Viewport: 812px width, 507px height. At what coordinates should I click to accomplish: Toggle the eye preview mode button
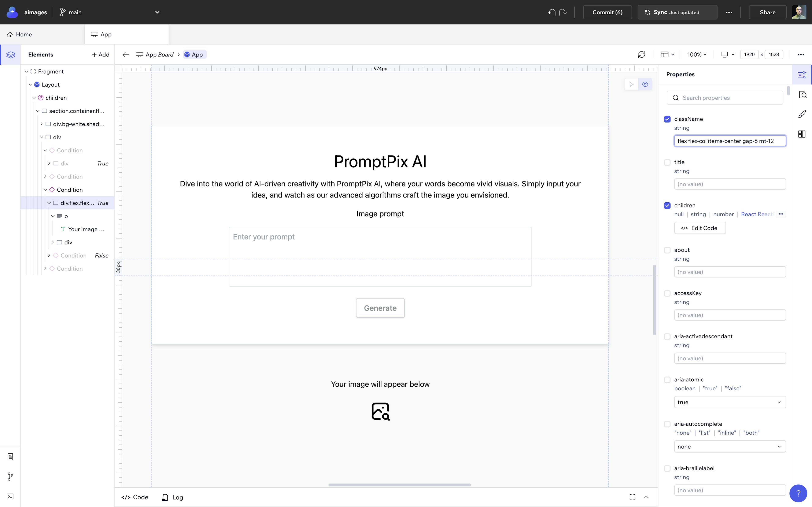click(645, 84)
